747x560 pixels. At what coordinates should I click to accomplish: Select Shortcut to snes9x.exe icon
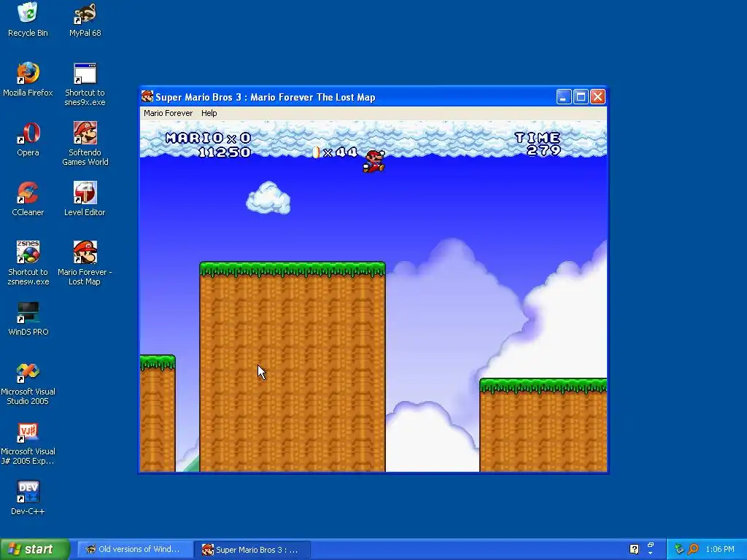[x=85, y=85]
